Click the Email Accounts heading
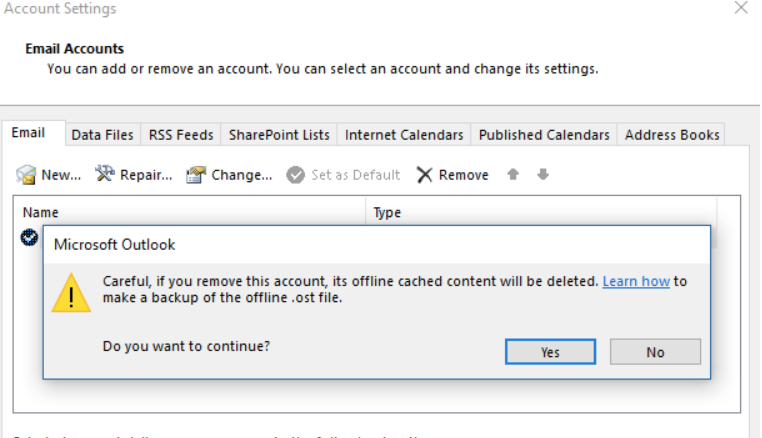 (74, 49)
